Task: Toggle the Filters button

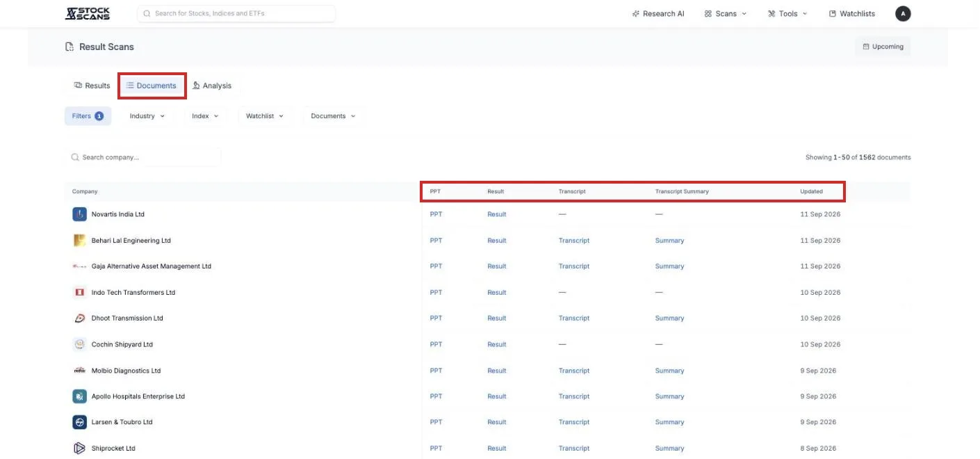Action: coord(88,116)
